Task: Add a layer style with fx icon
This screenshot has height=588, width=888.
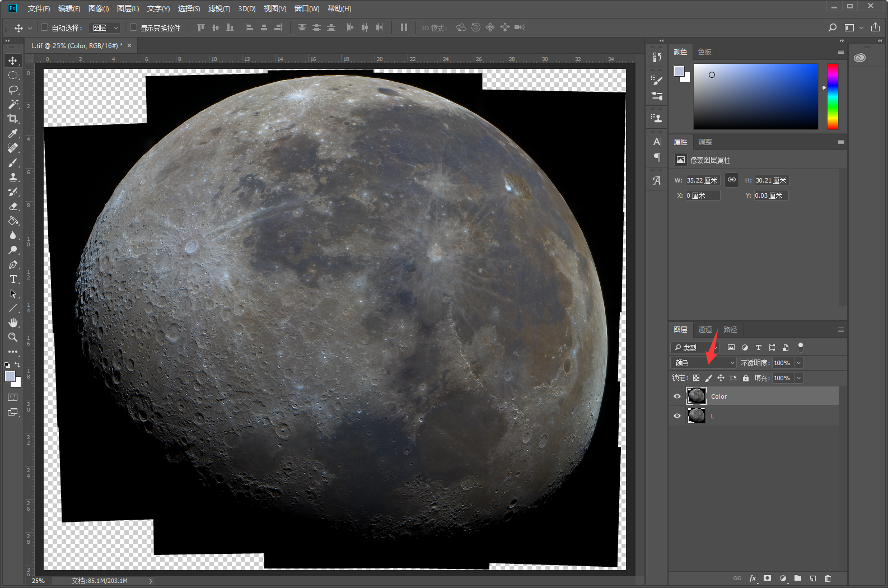Action: 753,578
